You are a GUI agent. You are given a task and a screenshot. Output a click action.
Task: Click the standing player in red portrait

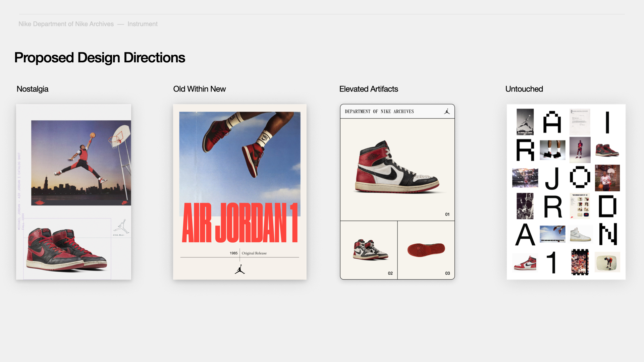tap(580, 150)
